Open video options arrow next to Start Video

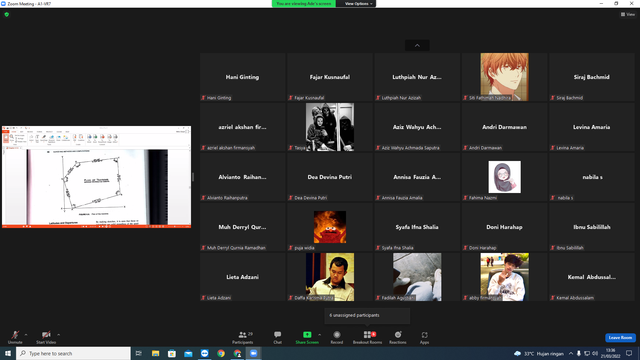[58, 335]
